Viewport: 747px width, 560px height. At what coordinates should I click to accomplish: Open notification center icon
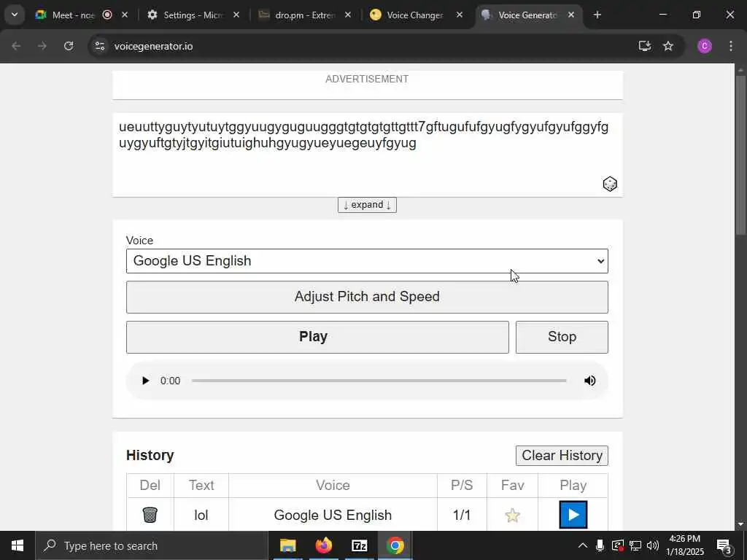pos(724,545)
